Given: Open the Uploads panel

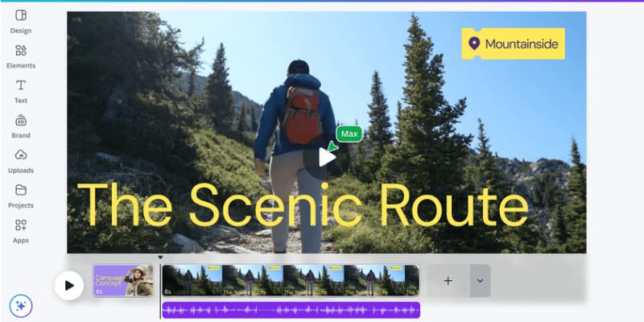Looking at the screenshot, I should (x=21, y=161).
